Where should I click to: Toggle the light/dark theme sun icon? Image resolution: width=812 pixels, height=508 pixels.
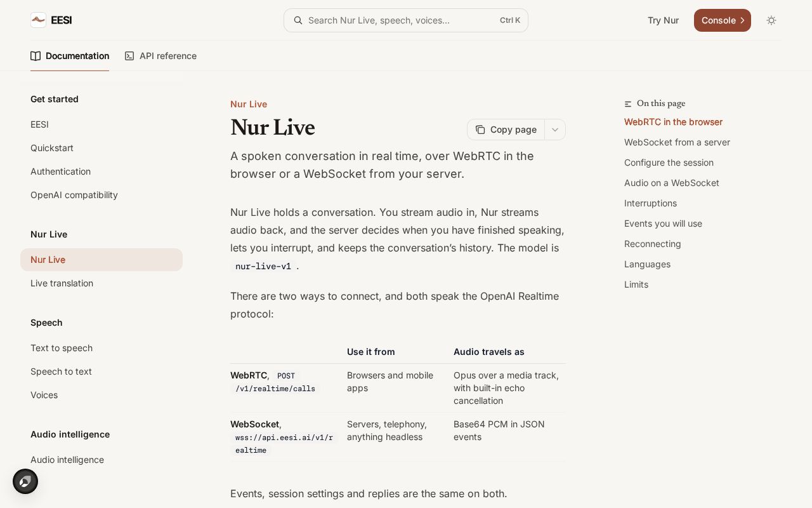click(x=771, y=20)
